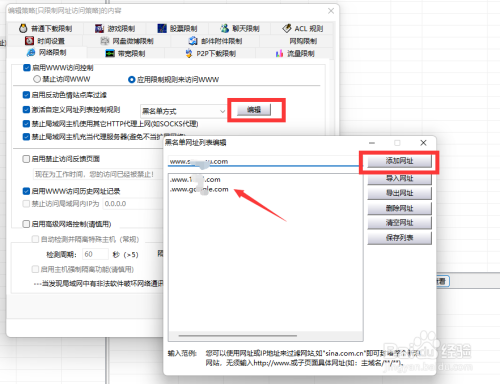
Task: Toggle 激活自定义网址列表控制规则 checkbox
Action: 26,110
